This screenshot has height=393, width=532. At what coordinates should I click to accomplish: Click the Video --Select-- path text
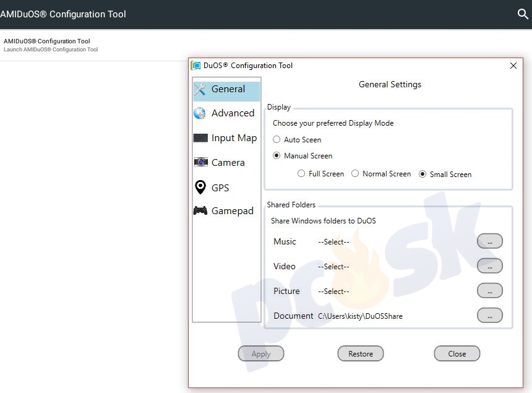pos(333,267)
